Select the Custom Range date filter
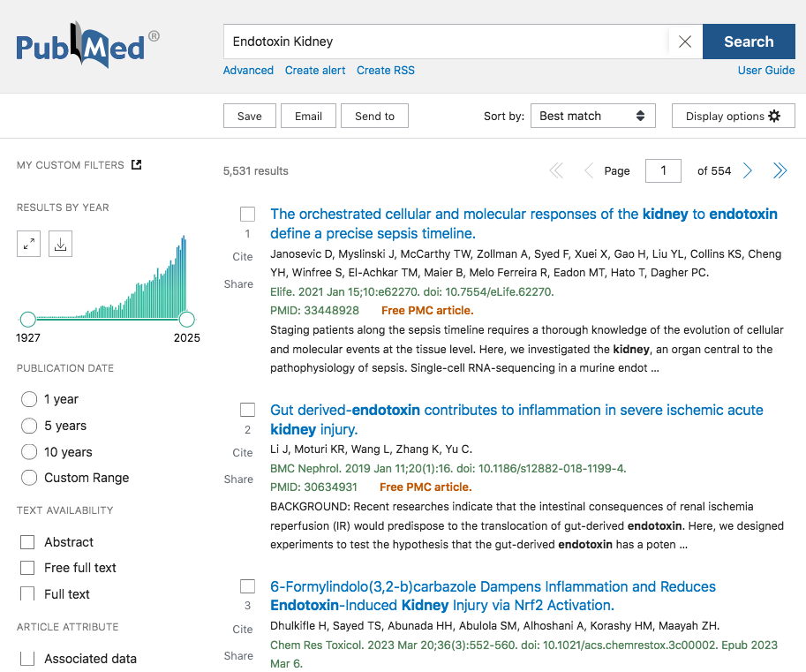The image size is (806, 672). (29, 478)
